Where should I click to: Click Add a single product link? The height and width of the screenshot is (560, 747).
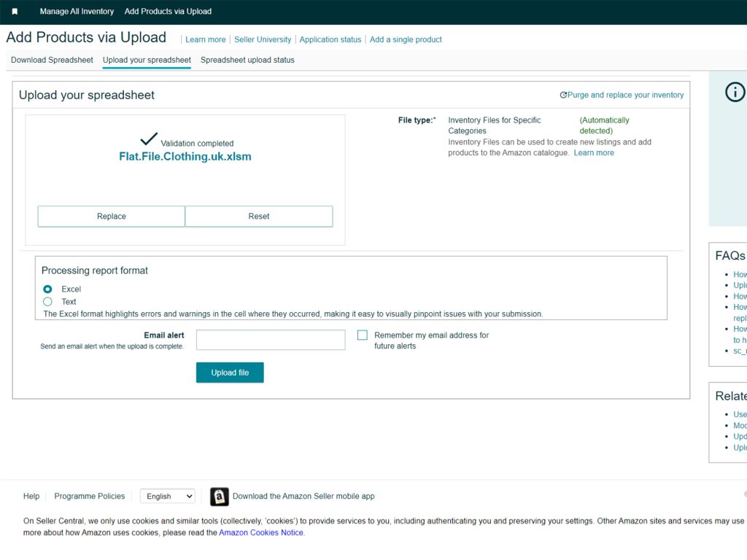[406, 39]
